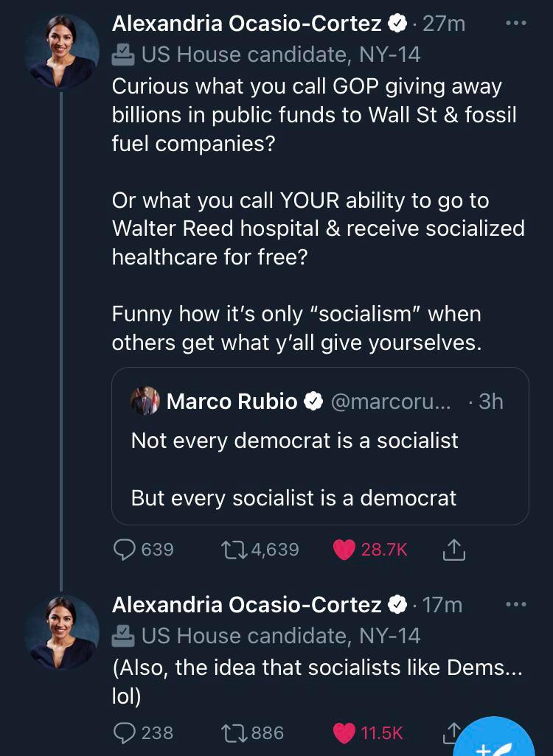
Task: Click Alexandria Ocasio-Cortez's name
Action: tap(246, 24)
